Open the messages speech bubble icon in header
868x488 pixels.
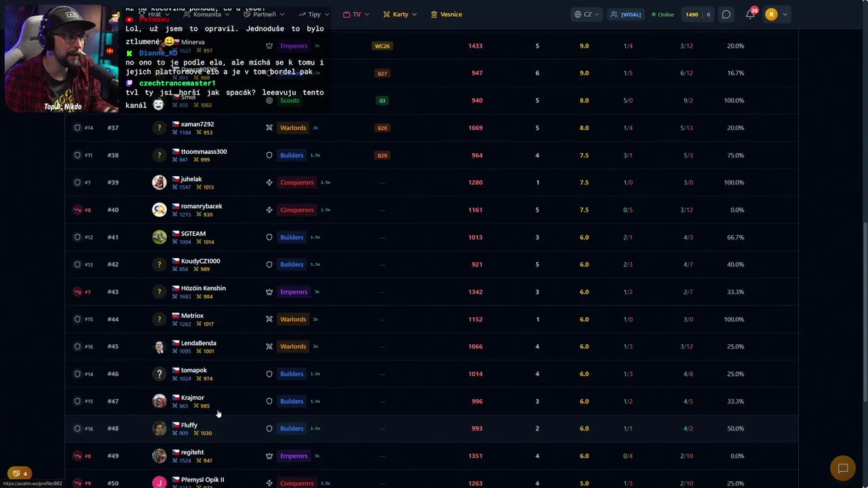point(726,14)
